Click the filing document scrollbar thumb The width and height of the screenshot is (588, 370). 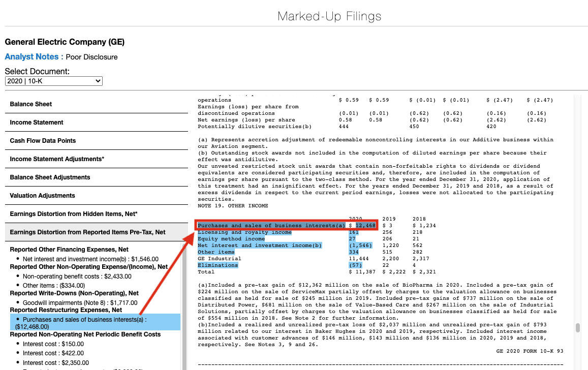[x=578, y=328]
